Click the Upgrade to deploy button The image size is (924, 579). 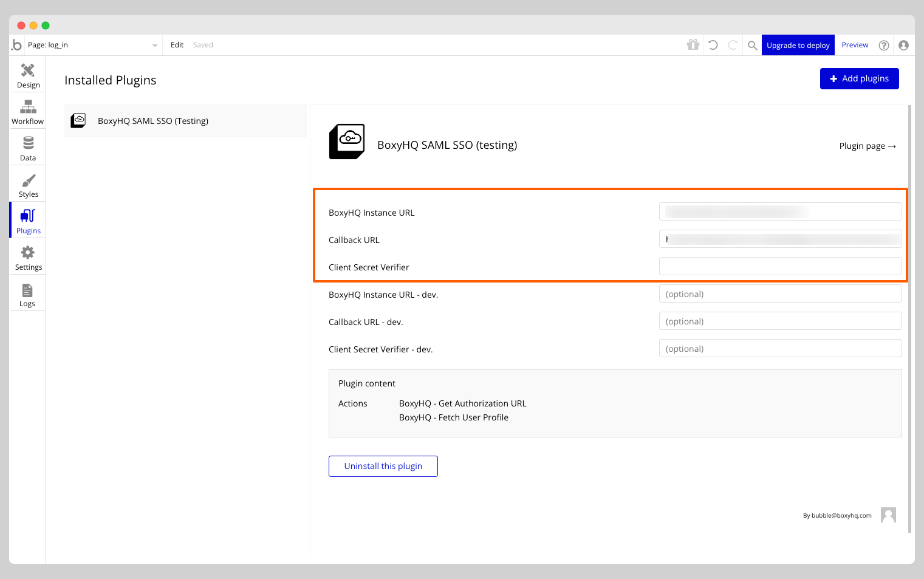point(798,44)
